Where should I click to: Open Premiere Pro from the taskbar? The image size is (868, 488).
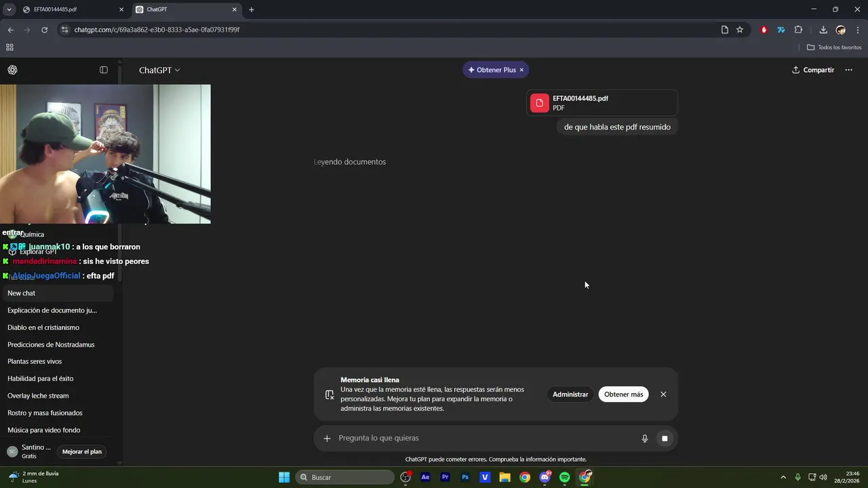pos(446,477)
